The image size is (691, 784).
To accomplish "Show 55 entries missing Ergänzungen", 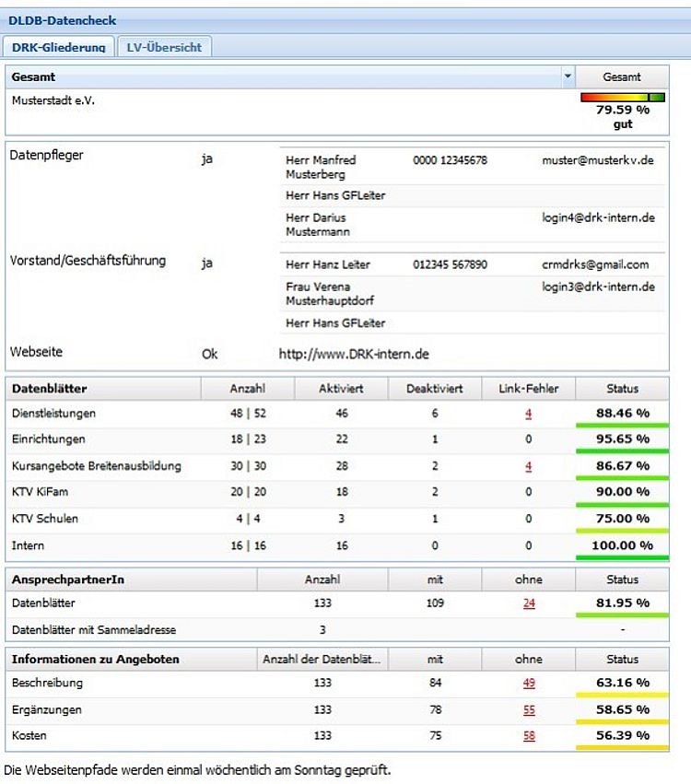I will [529, 710].
